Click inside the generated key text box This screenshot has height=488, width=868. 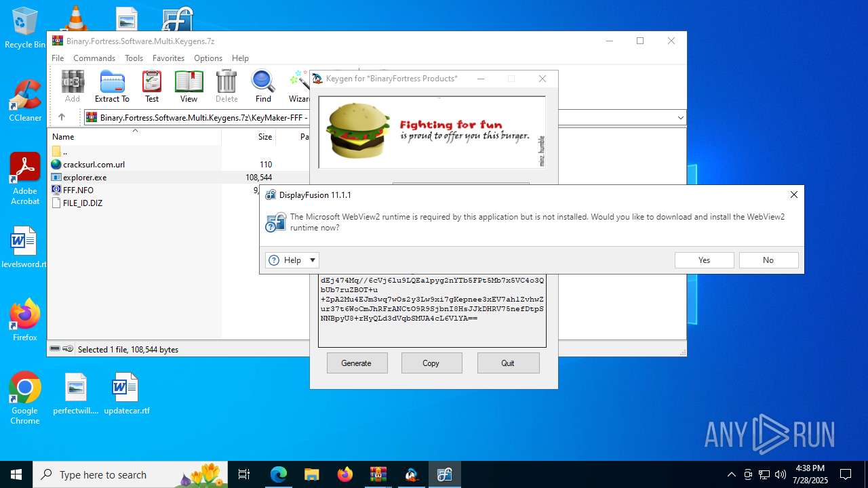click(432, 310)
